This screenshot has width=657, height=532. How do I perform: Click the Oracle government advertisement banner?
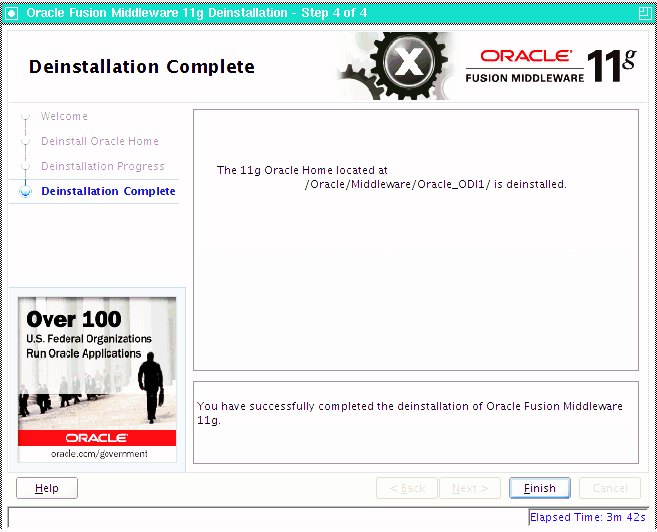point(97,380)
